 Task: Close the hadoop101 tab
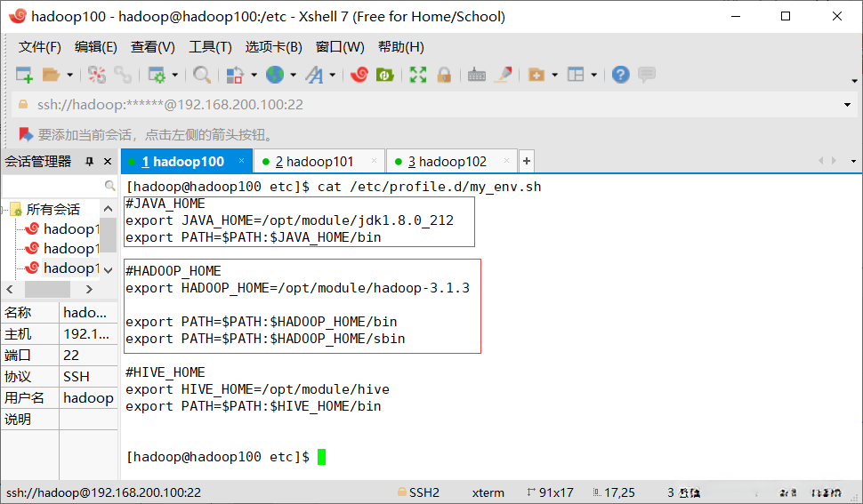click(x=375, y=161)
